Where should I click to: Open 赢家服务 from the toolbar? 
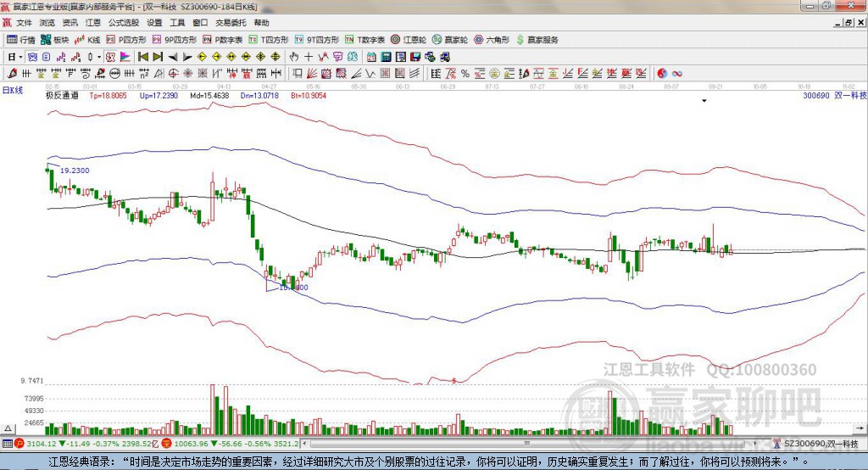pyautogui.click(x=537, y=40)
